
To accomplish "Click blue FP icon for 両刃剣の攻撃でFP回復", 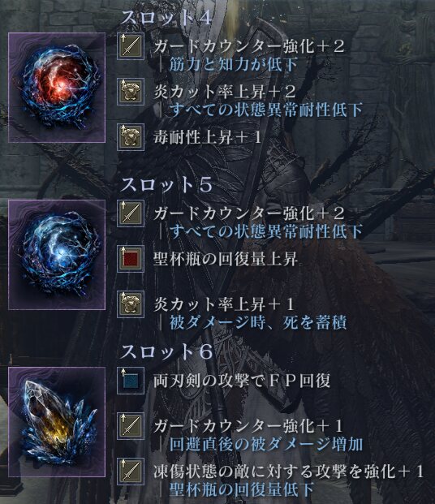I will pos(131,381).
